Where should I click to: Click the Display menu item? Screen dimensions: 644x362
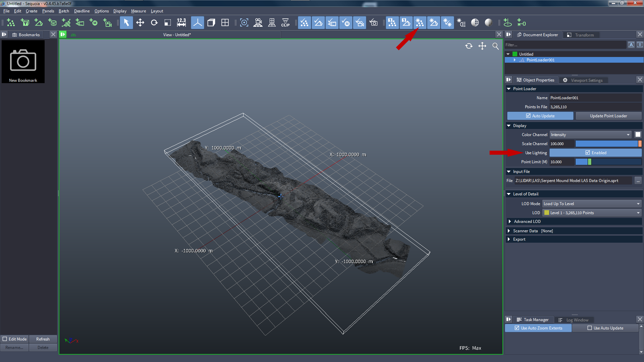(x=119, y=11)
